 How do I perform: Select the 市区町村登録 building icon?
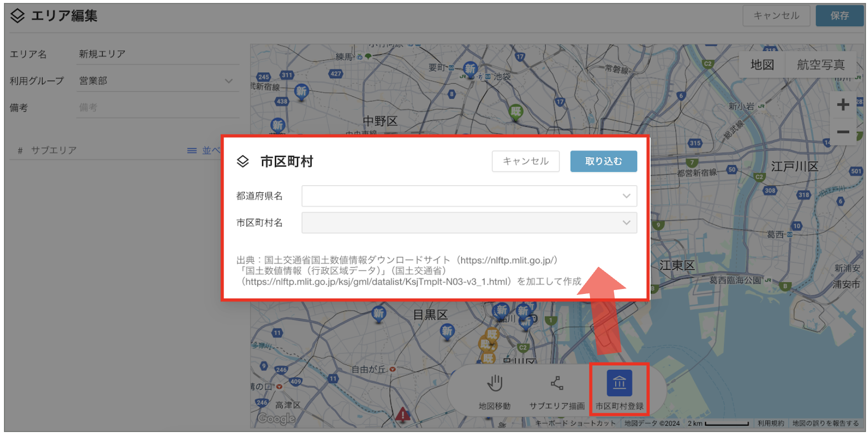click(619, 383)
